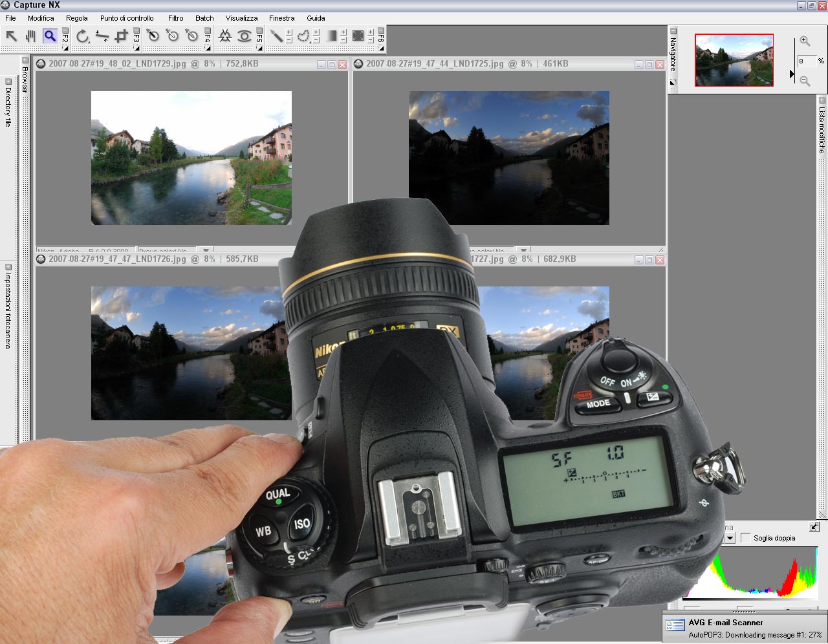Collapse the Navigatore panel
The height and width of the screenshot is (644, 828).
click(673, 30)
